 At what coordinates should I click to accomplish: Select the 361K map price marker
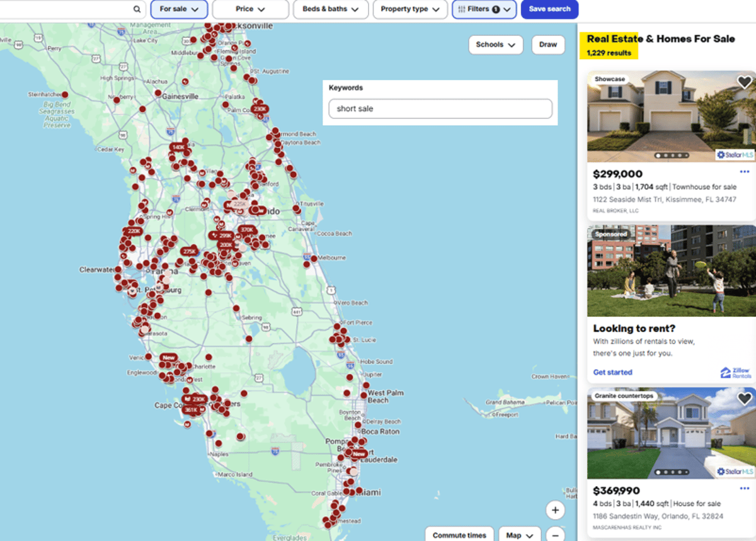[191, 410]
